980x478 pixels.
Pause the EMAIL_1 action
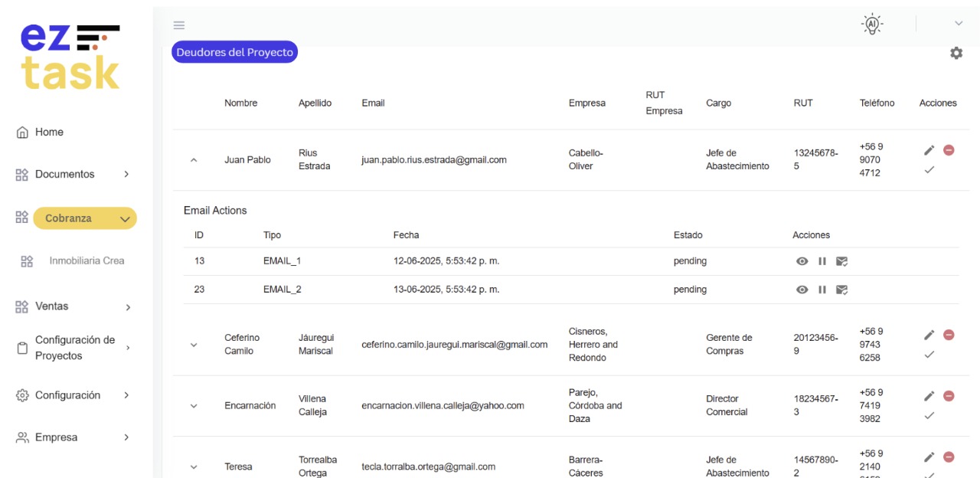pyautogui.click(x=822, y=261)
